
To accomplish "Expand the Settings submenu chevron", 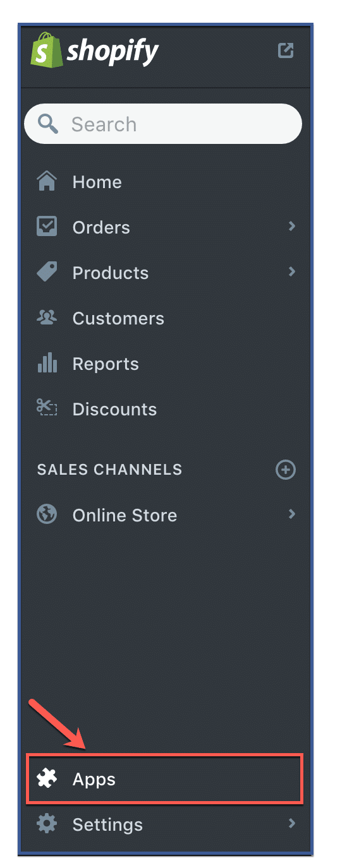I will tap(291, 823).
